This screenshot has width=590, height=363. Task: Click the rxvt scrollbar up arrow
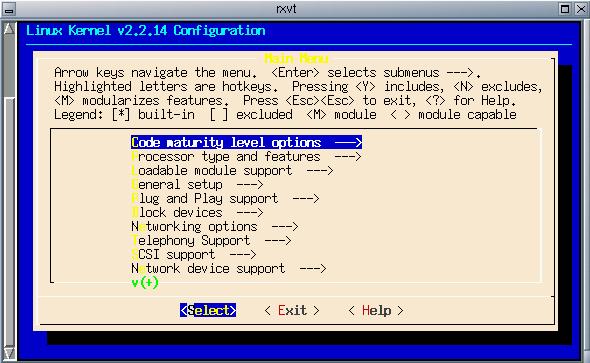tap(9, 29)
